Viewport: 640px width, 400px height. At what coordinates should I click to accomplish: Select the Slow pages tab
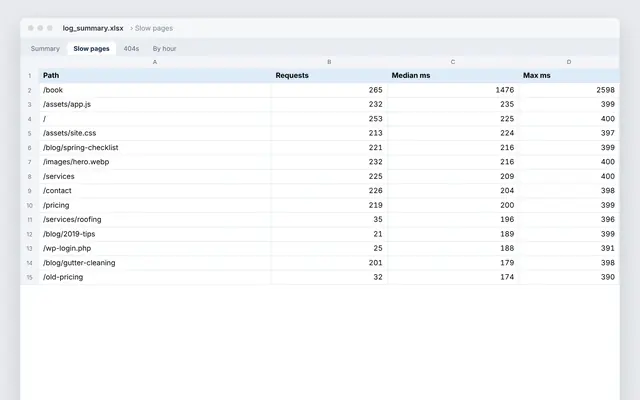click(x=91, y=49)
